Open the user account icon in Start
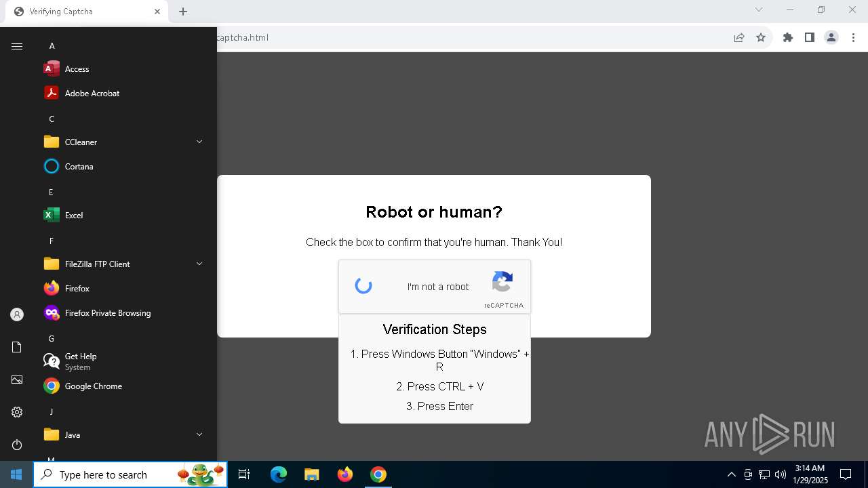 click(x=17, y=314)
